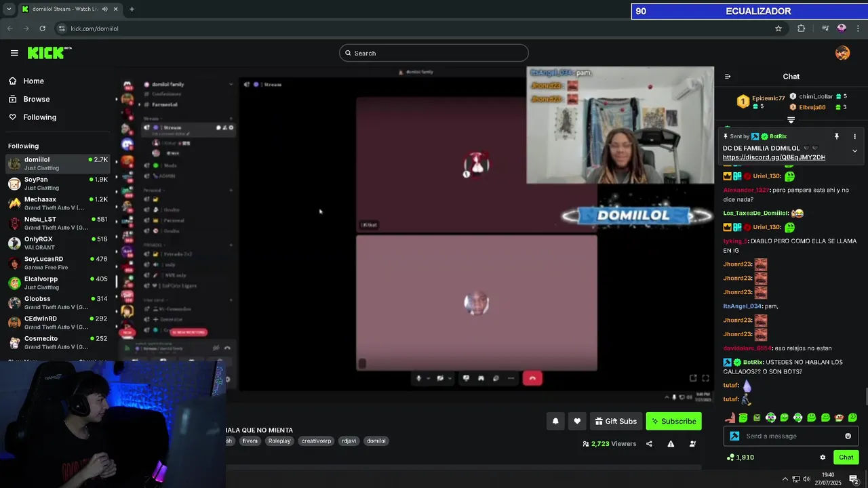Click the Gift Subs button
Image resolution: width=868 pixels, height=488 pixels.
point(616,421)
